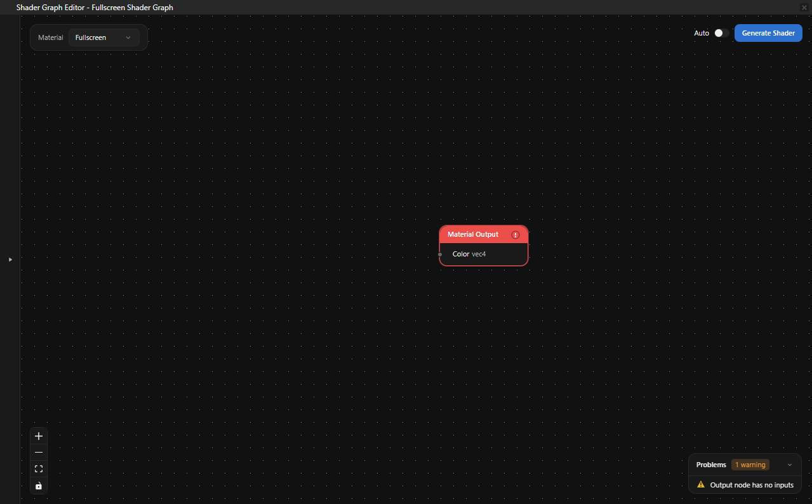Expand the left sidebar arrow

point(10,259)
